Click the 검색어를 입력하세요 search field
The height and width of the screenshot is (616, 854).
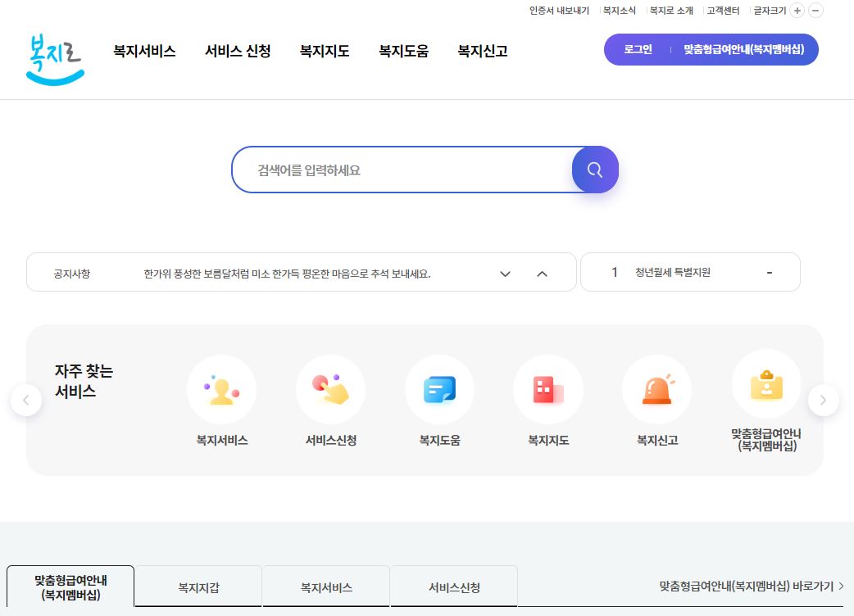(402, 170)
